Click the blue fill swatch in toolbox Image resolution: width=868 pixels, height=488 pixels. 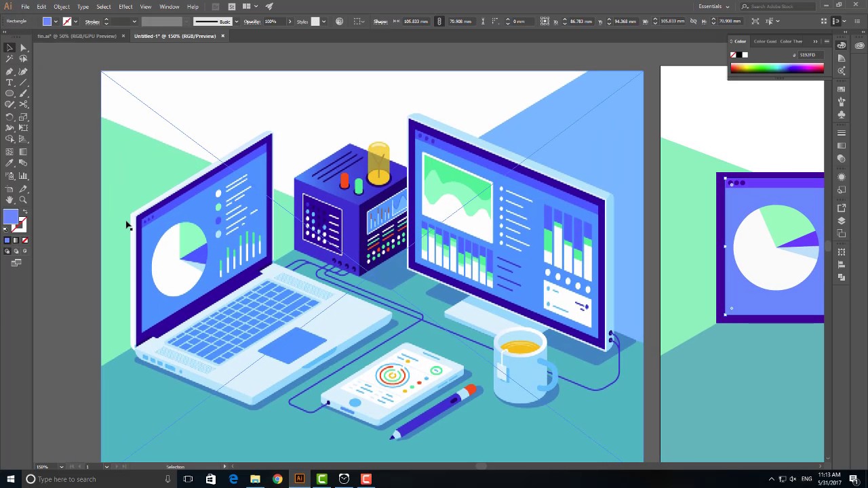[x=10, y=217]
